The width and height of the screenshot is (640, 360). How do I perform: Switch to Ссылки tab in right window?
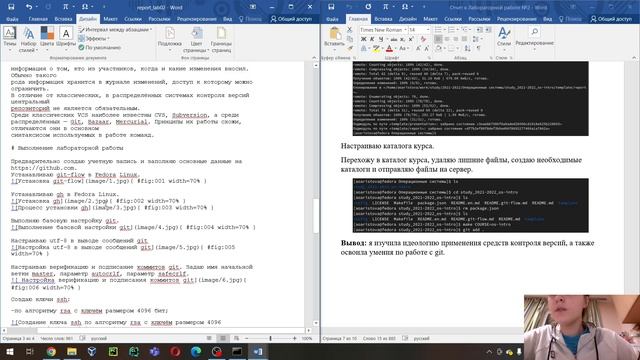click(453, 19)
